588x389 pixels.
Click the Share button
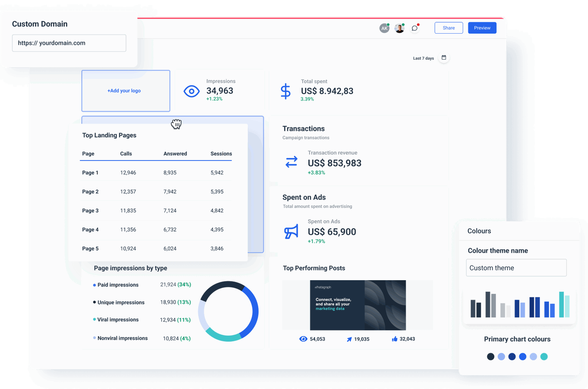449,28
